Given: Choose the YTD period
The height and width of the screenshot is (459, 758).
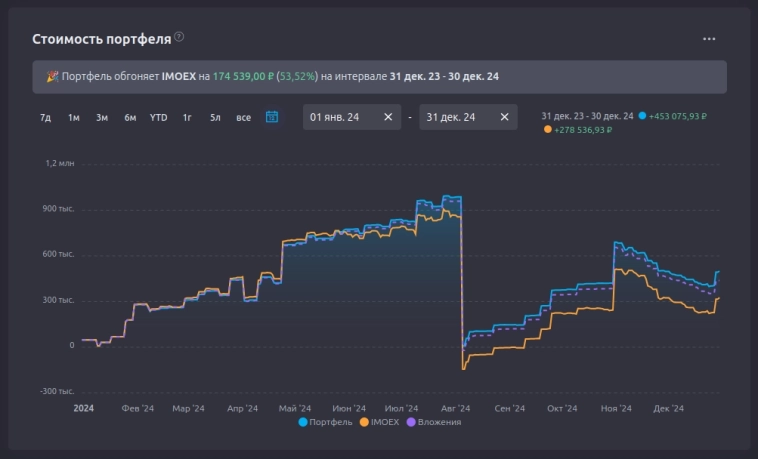Looking at the screenshot, I should coord(159,117).
